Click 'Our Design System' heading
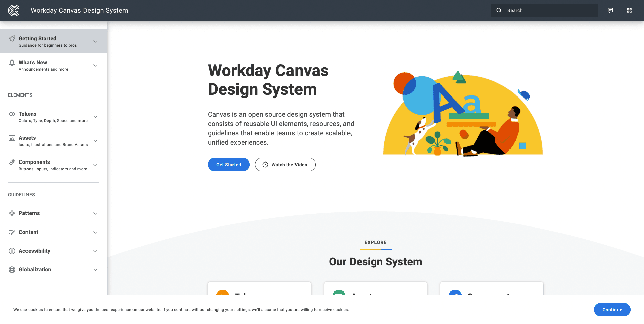Viewport: 644px width, 324px height. pos(376,262)
